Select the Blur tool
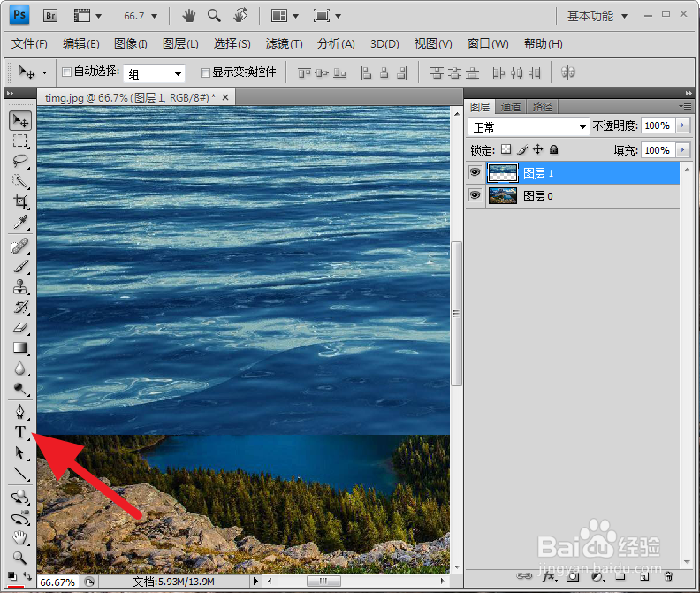 coord(20,369)
